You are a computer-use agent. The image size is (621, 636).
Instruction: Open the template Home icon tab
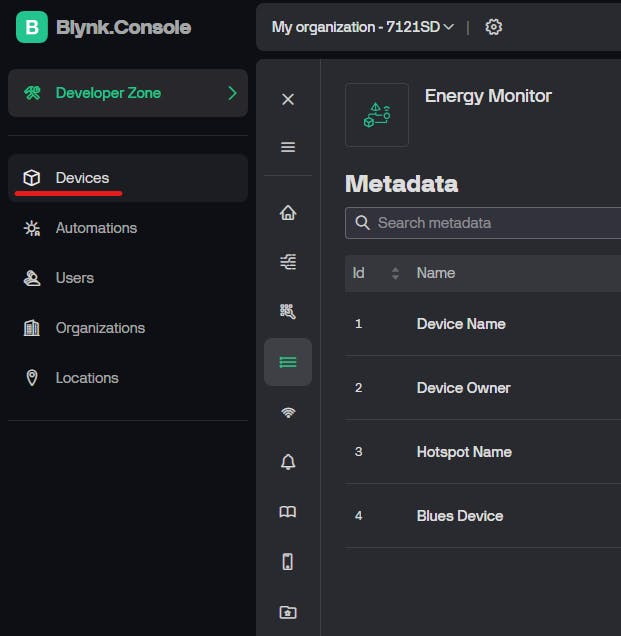[288, 212]
